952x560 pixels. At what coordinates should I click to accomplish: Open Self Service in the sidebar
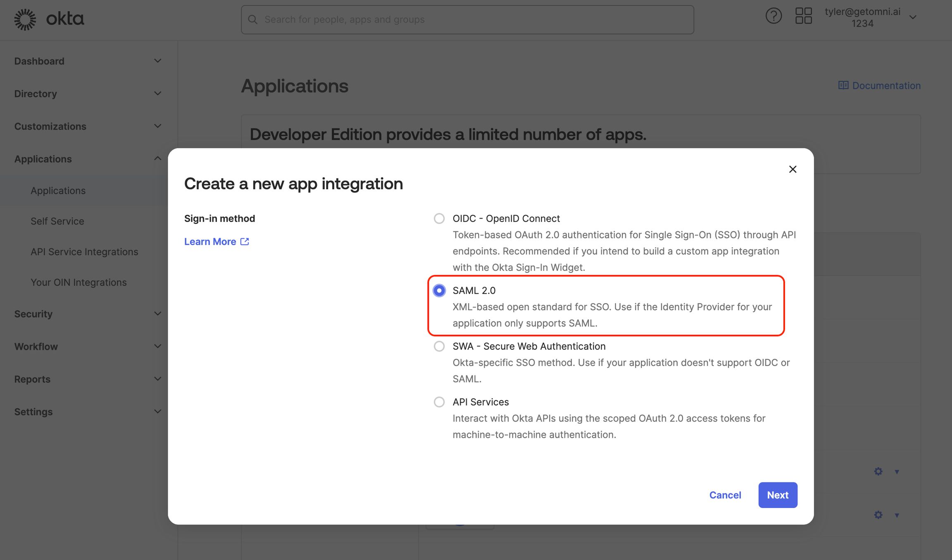pos(57,221)
